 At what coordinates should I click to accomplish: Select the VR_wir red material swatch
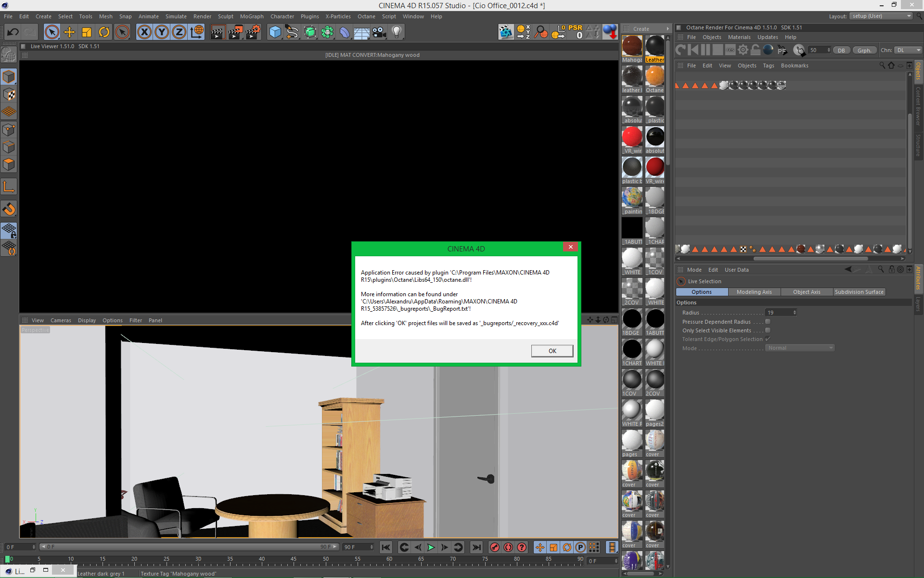(x=632, y=137)
